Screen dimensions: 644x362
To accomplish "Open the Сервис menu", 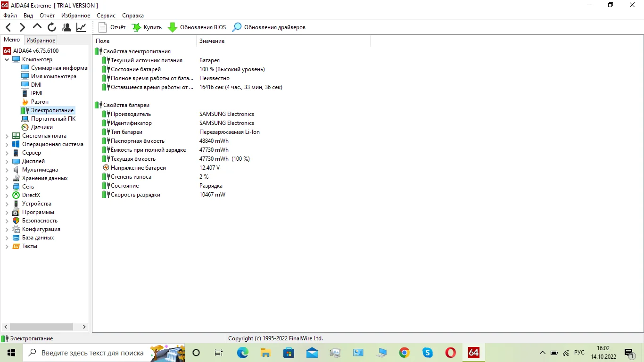I will click(x=106, y=16).
